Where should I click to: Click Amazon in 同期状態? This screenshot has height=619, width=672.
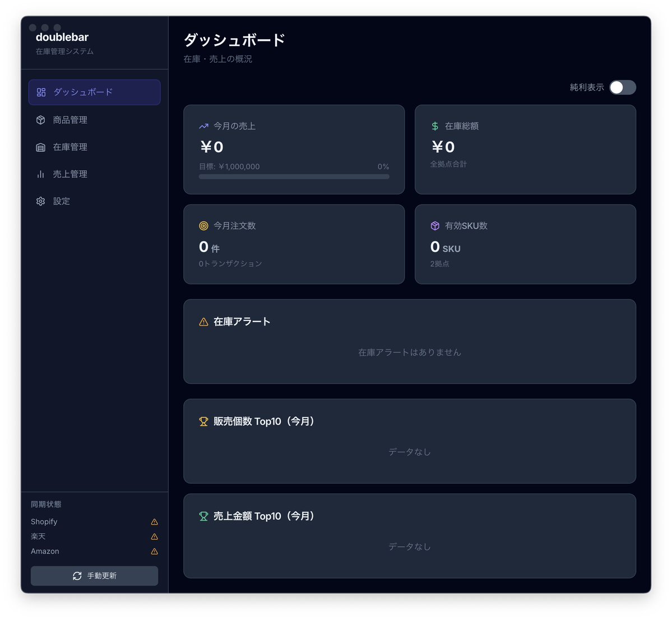pyautogui.click(x=45, y=551)
